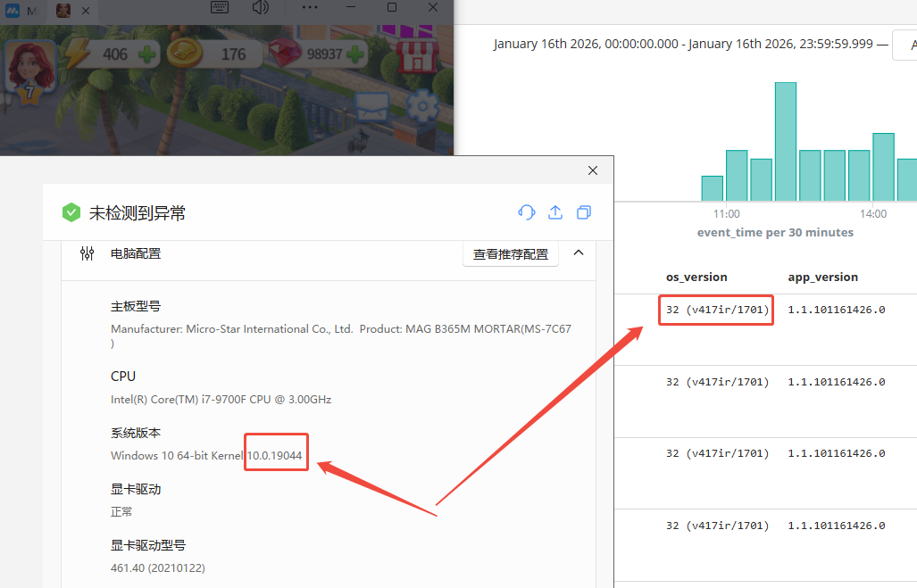Click the customer support headset icon

coord(527,212)
